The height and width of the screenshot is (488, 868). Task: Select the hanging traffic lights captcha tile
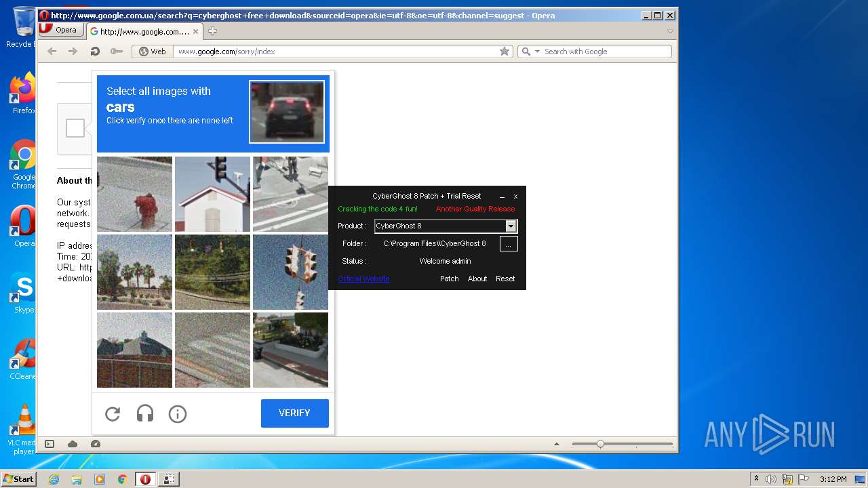pyautogui.click(x=290, y=272)
